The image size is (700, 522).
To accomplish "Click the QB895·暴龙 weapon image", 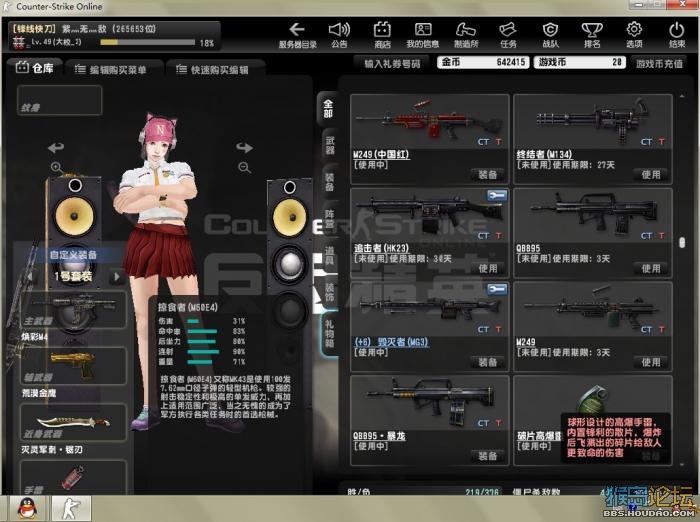I will (x=429, y=402).
